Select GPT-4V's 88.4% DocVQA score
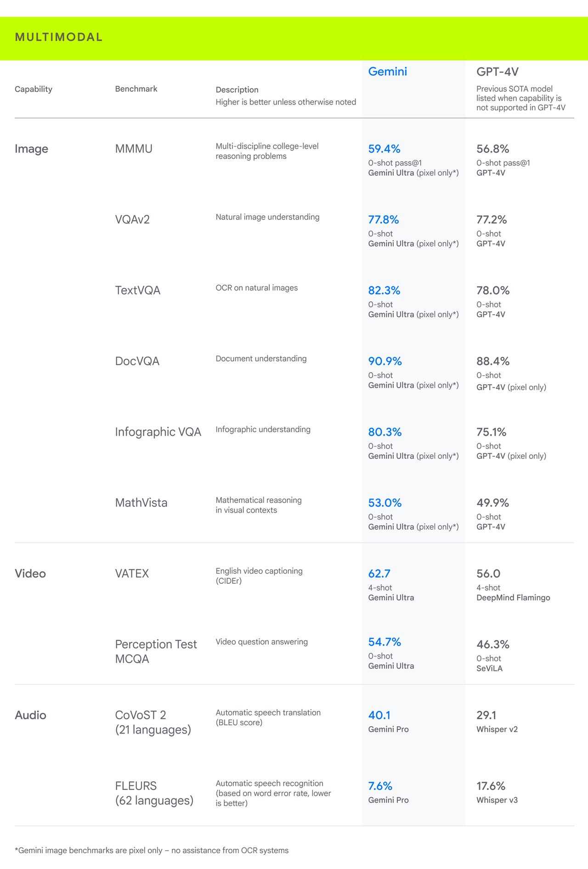Screen dimensions: 588x869 tap(492, 361)
